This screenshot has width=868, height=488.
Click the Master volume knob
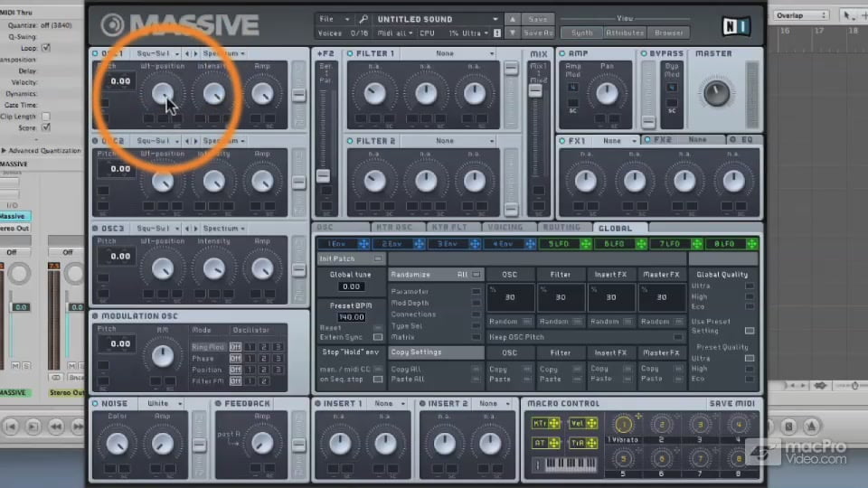click(716, 92)
